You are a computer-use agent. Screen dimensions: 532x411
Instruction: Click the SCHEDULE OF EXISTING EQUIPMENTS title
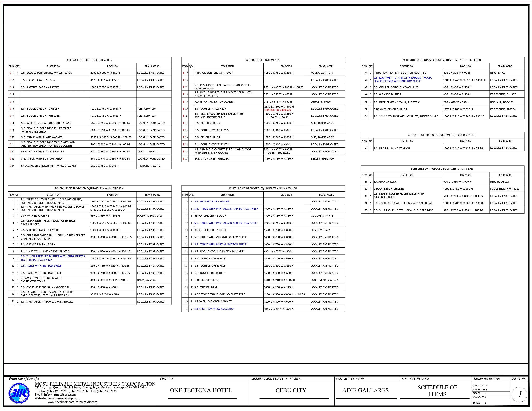(x=89, y=60)
